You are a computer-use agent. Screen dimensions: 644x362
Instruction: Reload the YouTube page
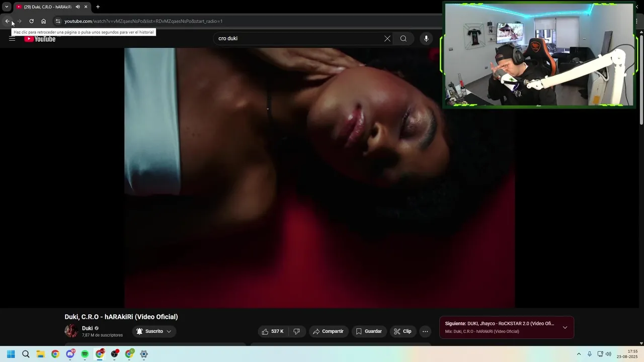pos(31,21)
